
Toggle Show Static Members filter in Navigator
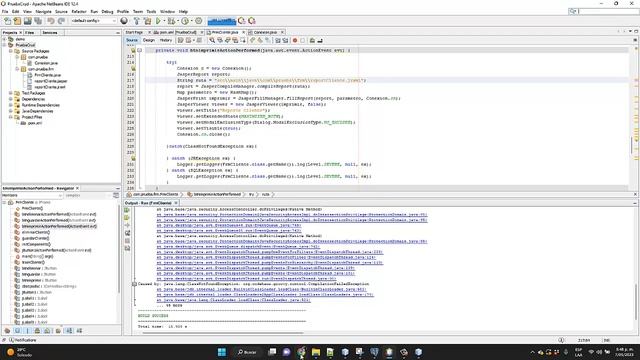click(27, 331)
